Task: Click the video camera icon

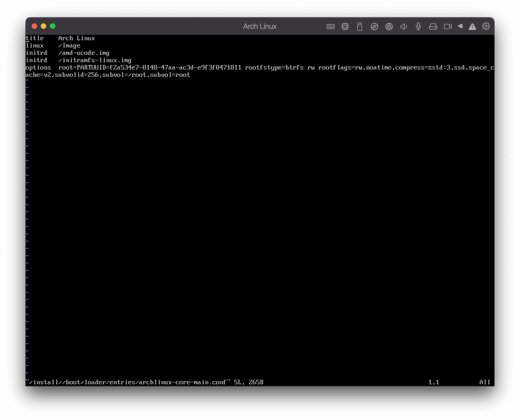Action: pos(448,26)
